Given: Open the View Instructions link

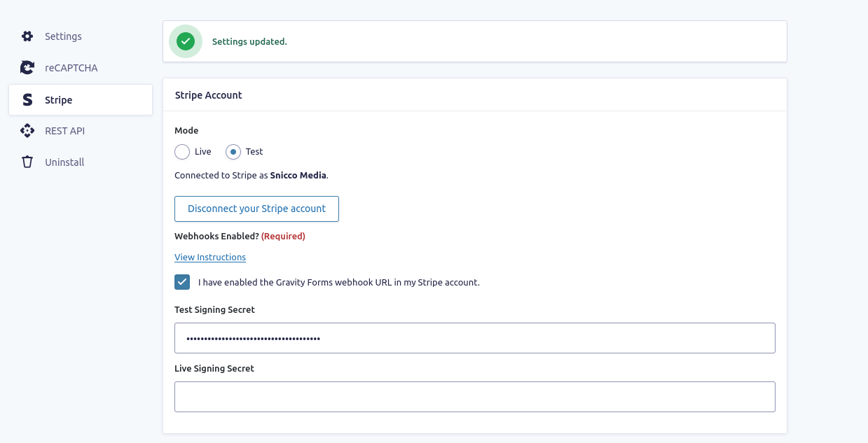Looking at the screenshot, I should point(210,258).
